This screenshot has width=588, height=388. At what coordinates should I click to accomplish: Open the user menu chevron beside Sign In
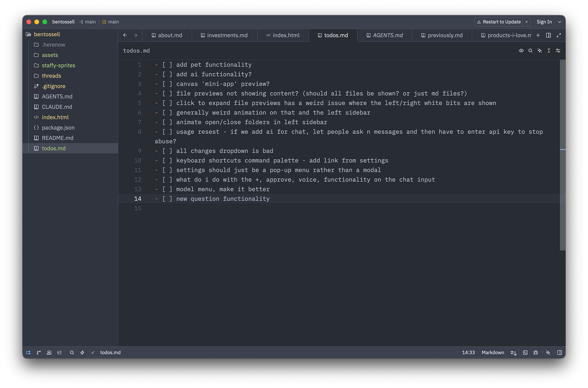pyautogui.click(x=560, y=22)
